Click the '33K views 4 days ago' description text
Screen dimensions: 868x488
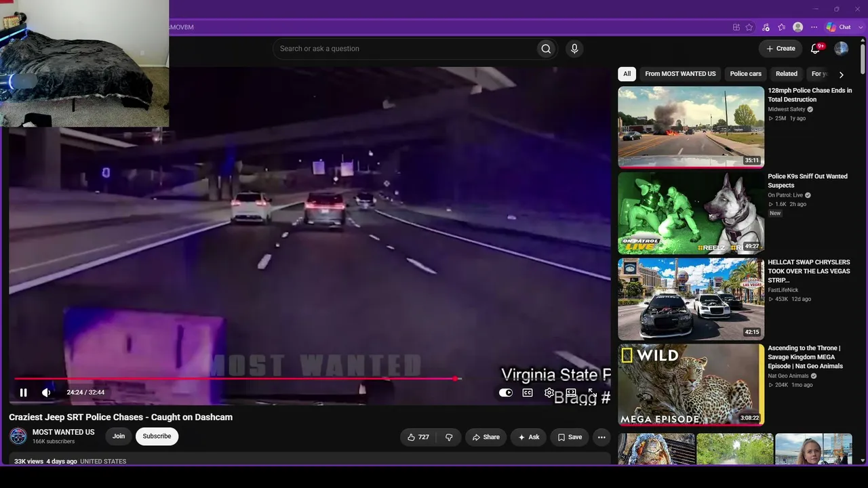tap(46, 462)
